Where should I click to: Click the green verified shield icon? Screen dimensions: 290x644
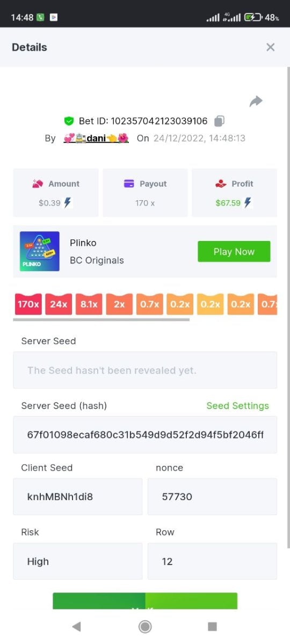(69, 121)
